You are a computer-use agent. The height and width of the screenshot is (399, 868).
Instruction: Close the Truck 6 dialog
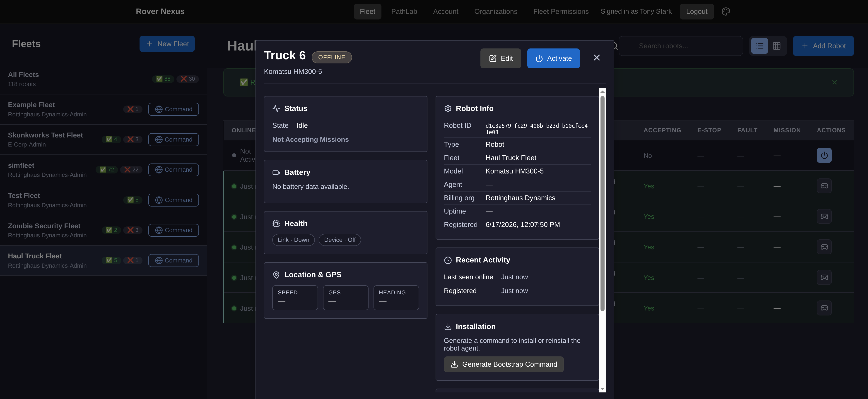point(596,58)
